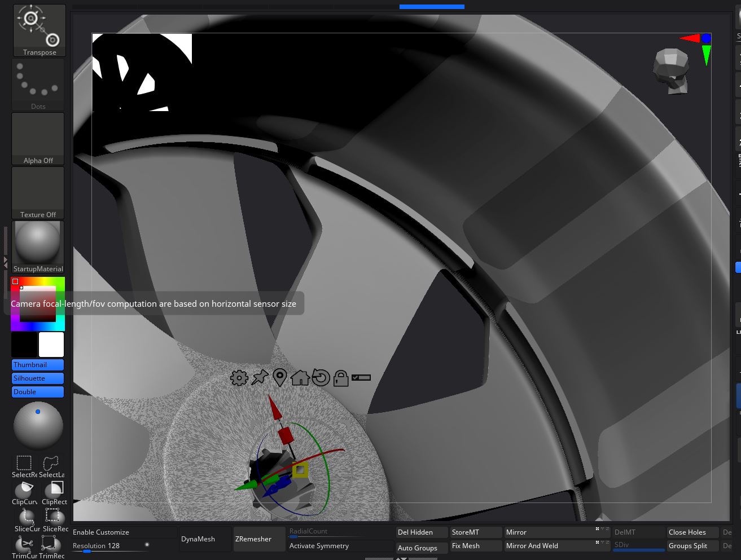
Task: Click the gizmo home (mesh to origin) icon
Action: click(300, 378)
